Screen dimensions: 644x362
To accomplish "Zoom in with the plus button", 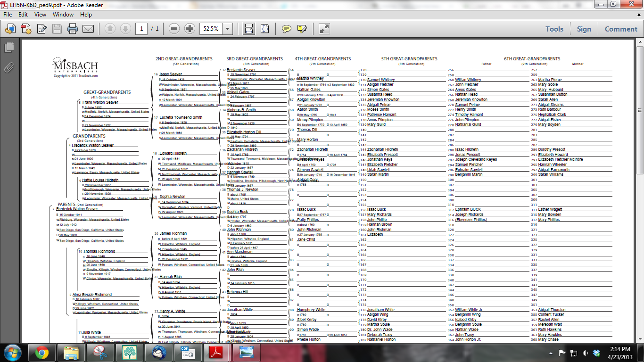I will 190,29.
